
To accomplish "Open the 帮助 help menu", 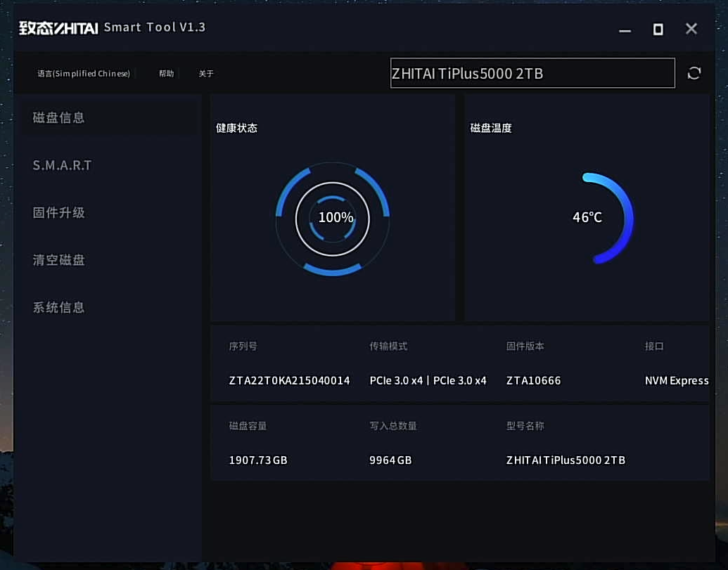I will coord(166,74).
